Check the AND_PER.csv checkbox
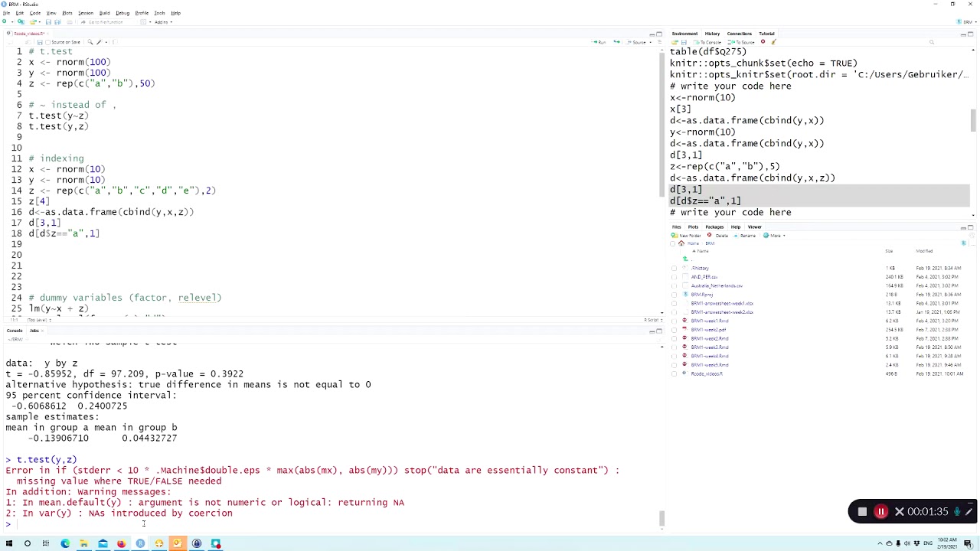This screenshot has width=980, height=551. [674, 277]
